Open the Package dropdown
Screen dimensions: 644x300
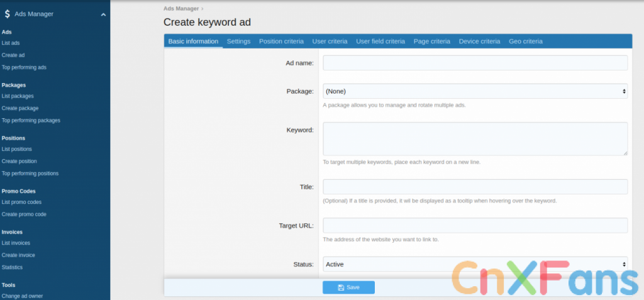[475, 91]
